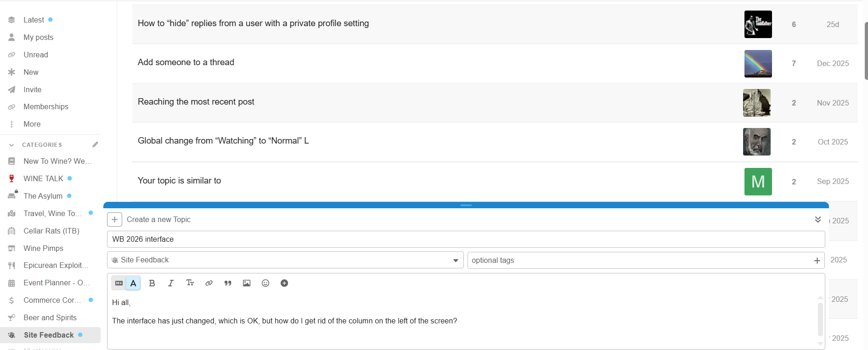Click the Italic formatting icon
This screenshot has width=868, height=350.
[x=171, y=283]
